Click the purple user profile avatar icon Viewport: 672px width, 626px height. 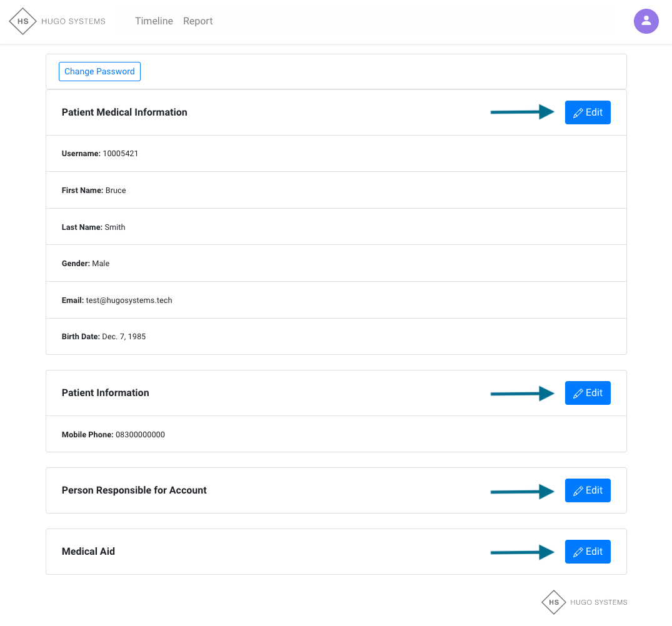[x=646, y=21]
